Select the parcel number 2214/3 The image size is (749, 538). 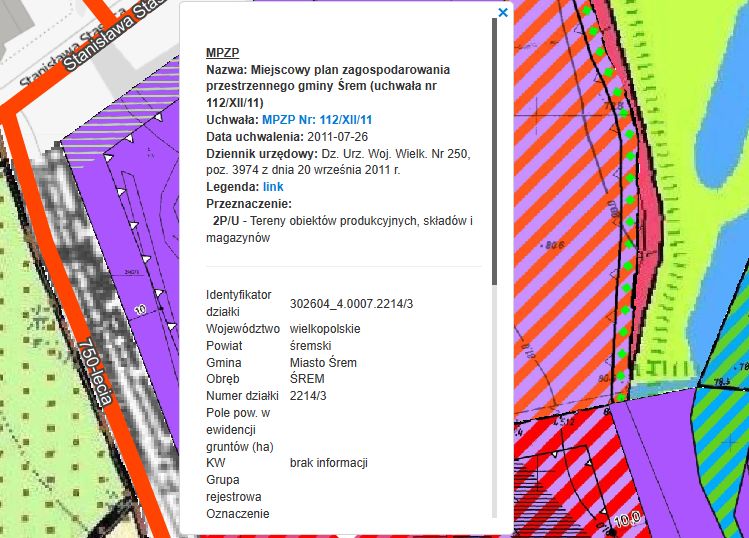[x=308, y=396]
